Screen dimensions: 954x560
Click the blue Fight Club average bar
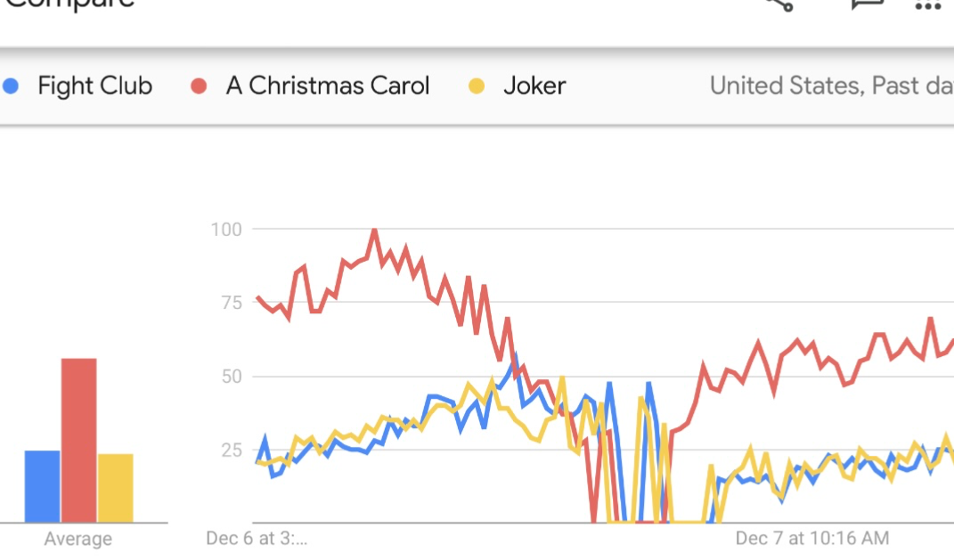tap(42, 486)
